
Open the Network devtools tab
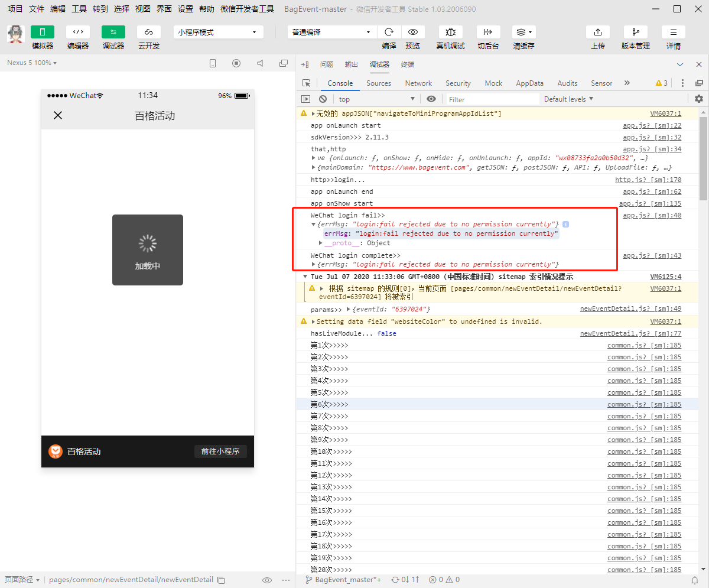(418, 83)
